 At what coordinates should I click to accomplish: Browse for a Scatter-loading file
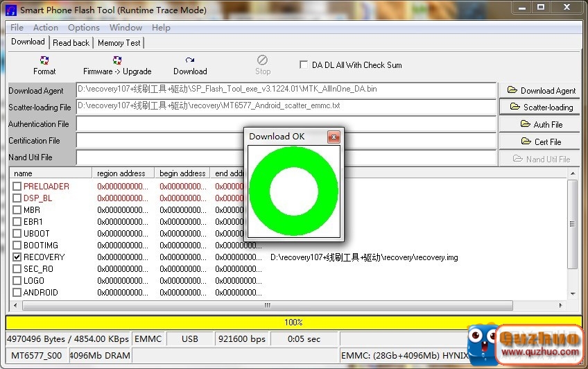point(539,107)
